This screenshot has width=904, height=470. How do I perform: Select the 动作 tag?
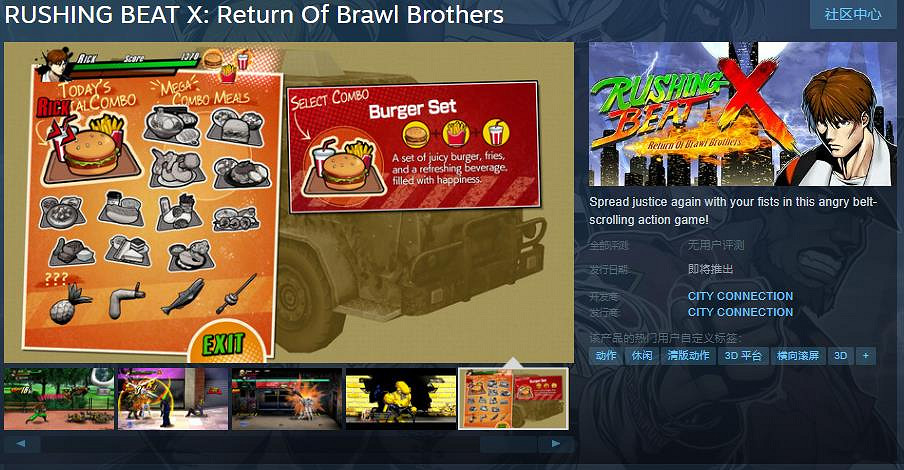tap(605, 356)
